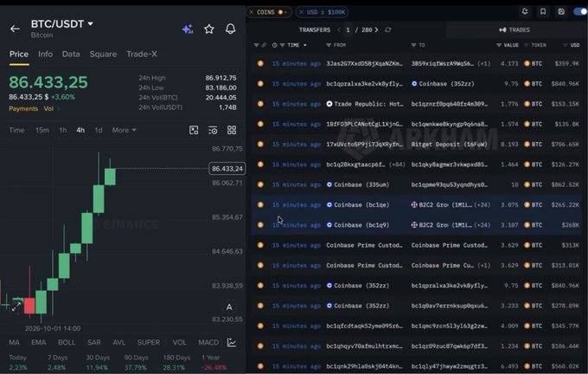The width and height of the screenshot is (588, 374).
Task: Select the 15m timeframe
Action: [x=42, y=130]
